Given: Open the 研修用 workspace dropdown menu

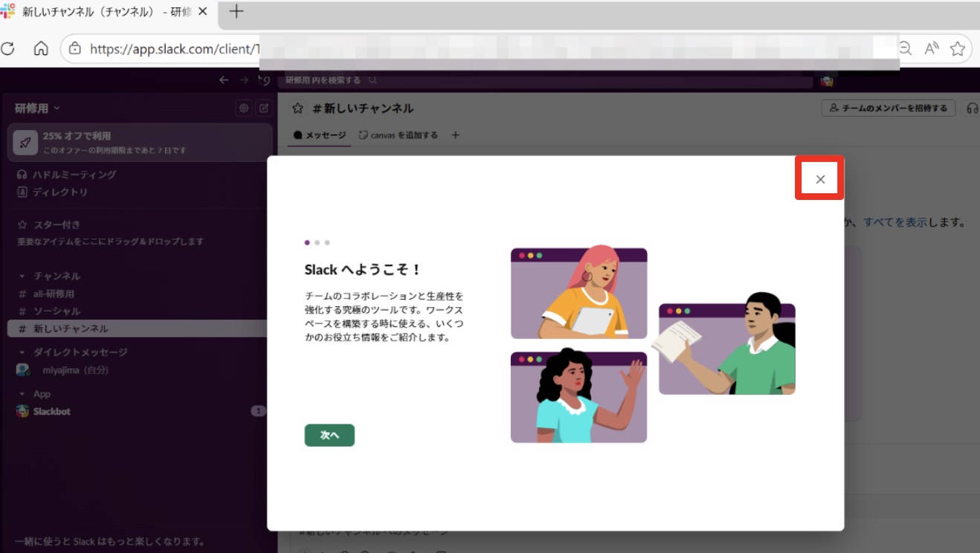Looking at the screenshot, I should click(x=37, y=109).
